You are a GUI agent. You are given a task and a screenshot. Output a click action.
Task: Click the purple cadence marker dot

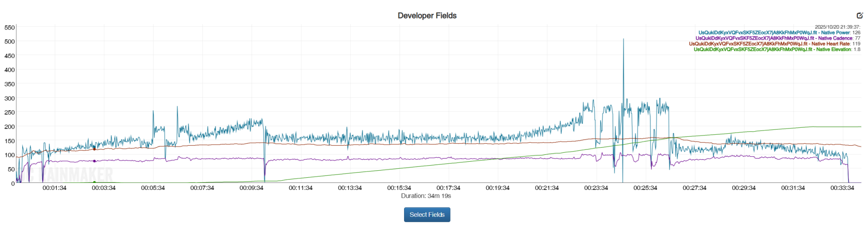coord(95,161)
